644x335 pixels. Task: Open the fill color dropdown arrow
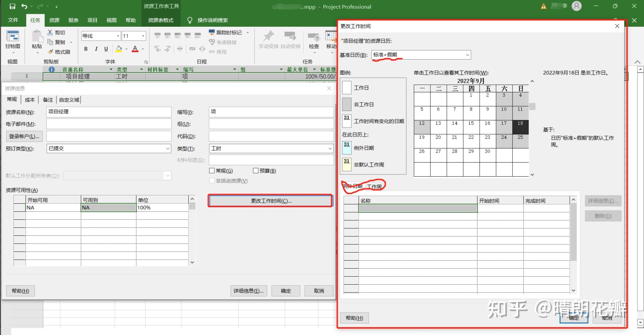126,49
